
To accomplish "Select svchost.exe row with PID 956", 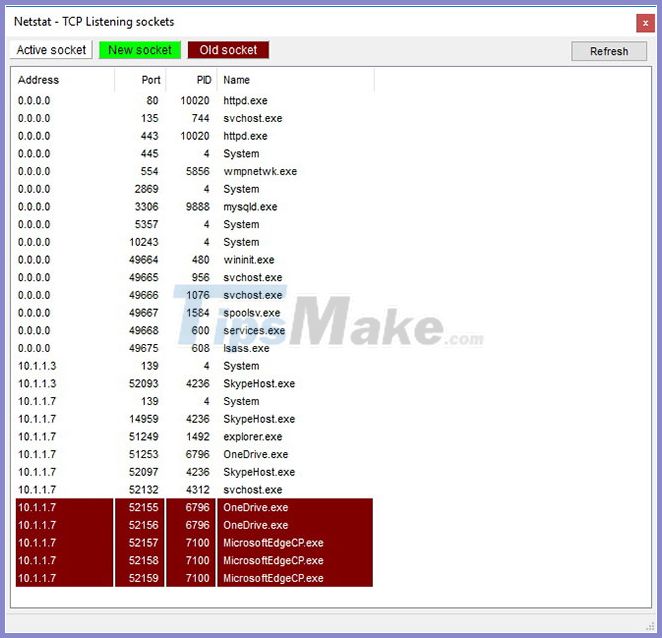I will (194, 277).
